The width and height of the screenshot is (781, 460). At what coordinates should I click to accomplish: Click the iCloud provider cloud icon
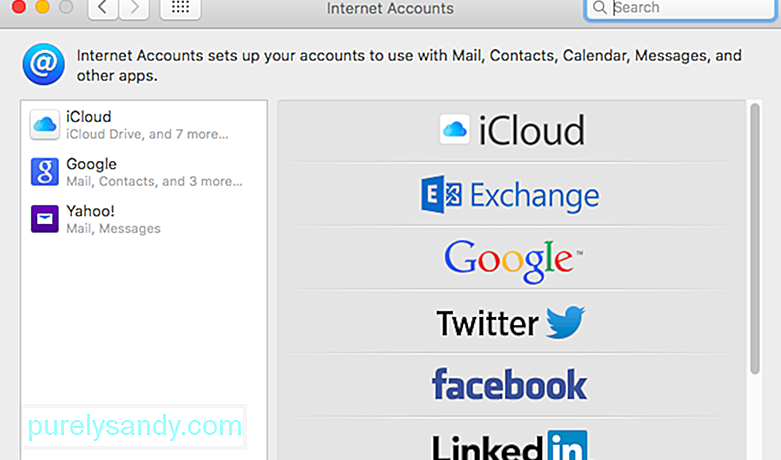click(454, 129)
